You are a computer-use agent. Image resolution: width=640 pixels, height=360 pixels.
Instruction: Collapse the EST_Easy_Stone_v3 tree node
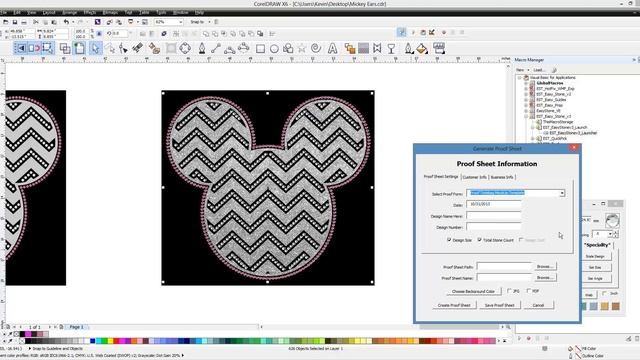click(x=526, y=116)
